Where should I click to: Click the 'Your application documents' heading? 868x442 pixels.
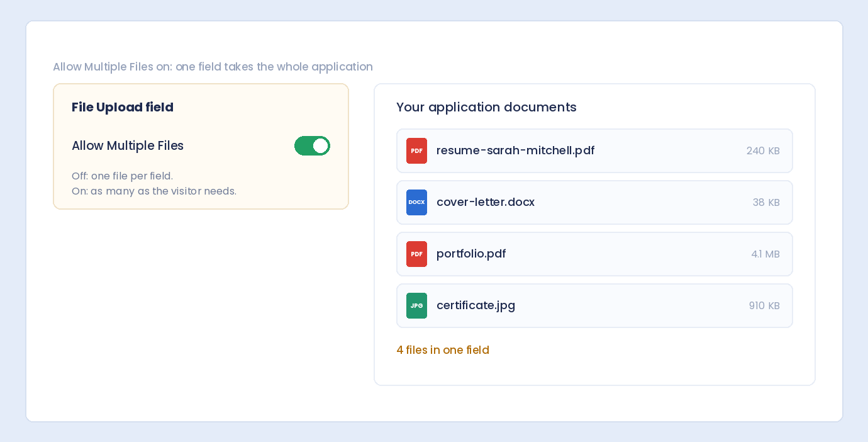(486, 107)
